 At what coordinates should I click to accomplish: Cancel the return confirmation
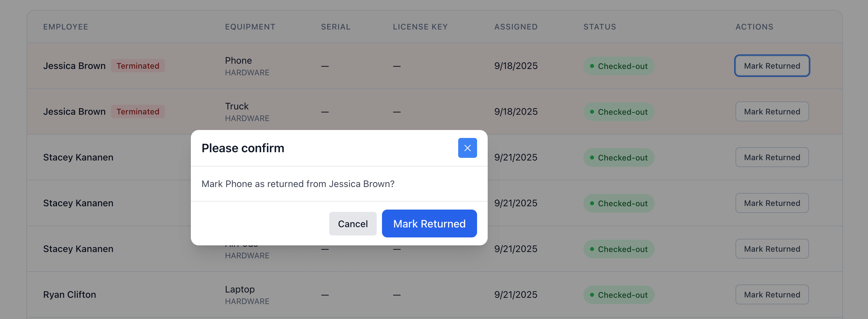coord(353,223)
